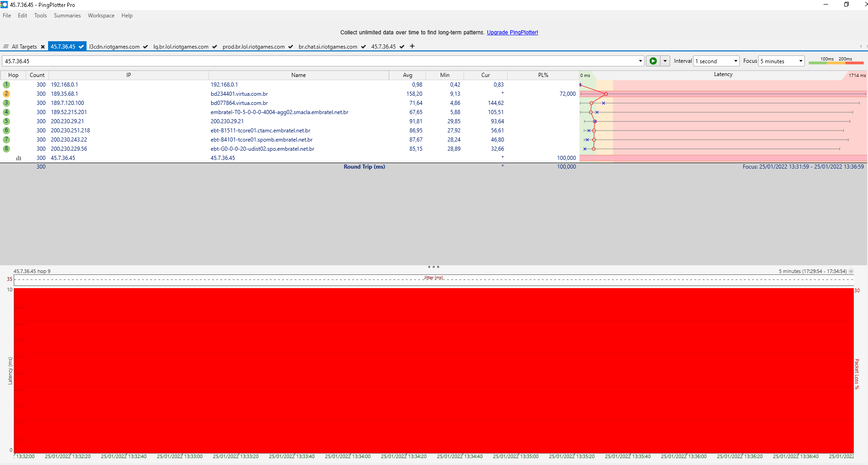Expand the target address history dropdown
Viewport: 868px width, 465px height.
640,61
